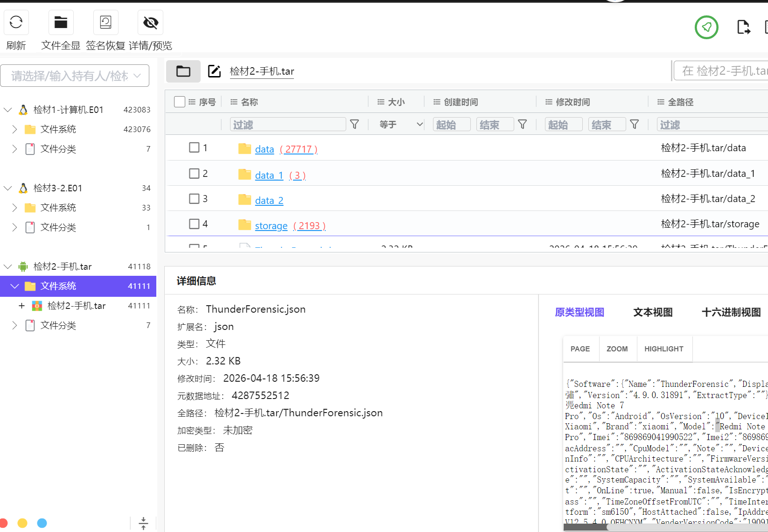Click the 创建时间 filter funnel icon
The height and width of the screenshot is (532, 768).
click(x=523, y=124)
